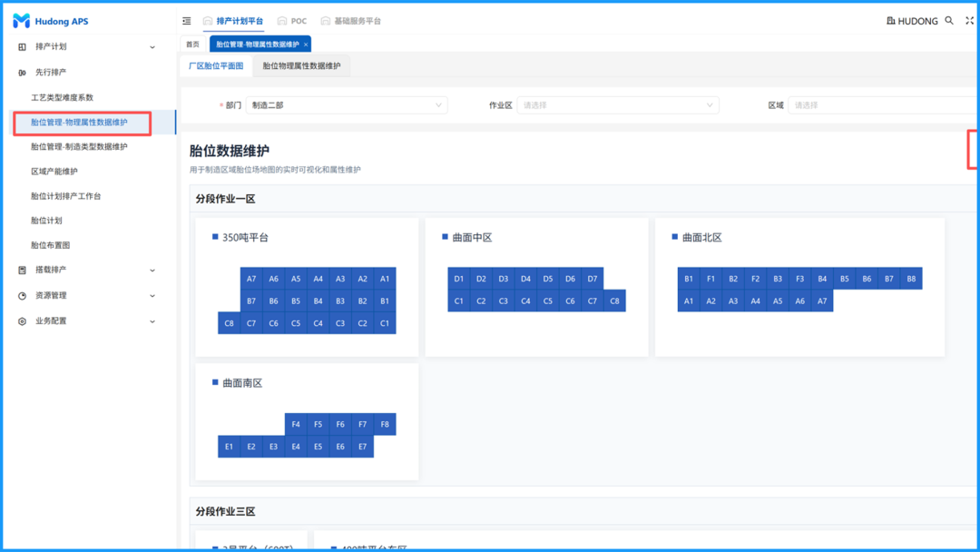Open the search magnifier icon
This screenshot has width=980, height=552.
pos(949,21)
